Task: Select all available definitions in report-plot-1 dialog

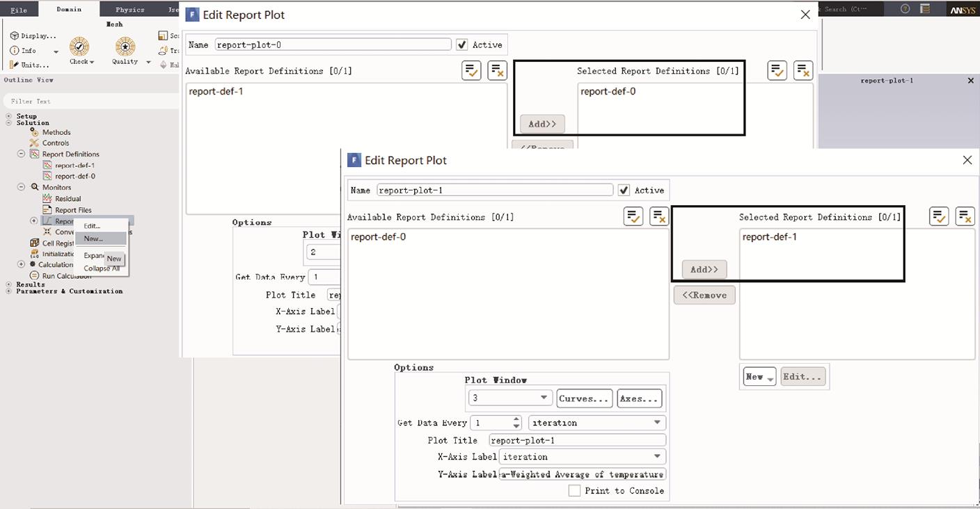Action: point(633,216)
